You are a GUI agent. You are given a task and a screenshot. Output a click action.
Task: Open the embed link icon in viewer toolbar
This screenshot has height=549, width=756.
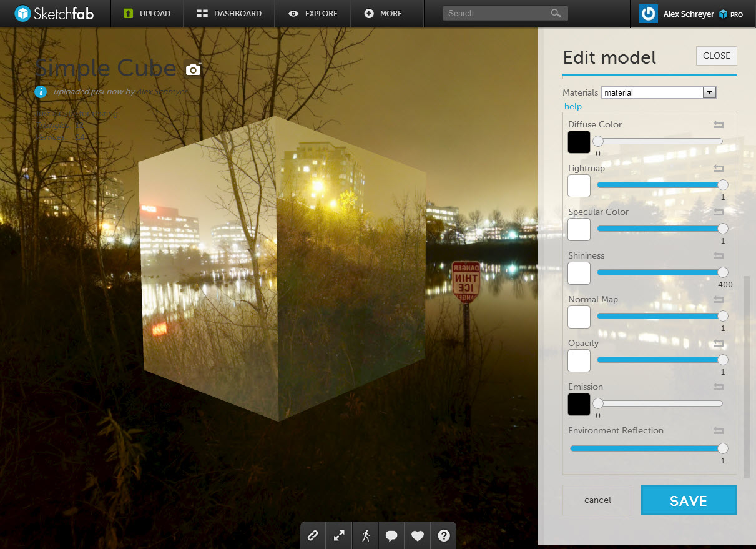313,535
